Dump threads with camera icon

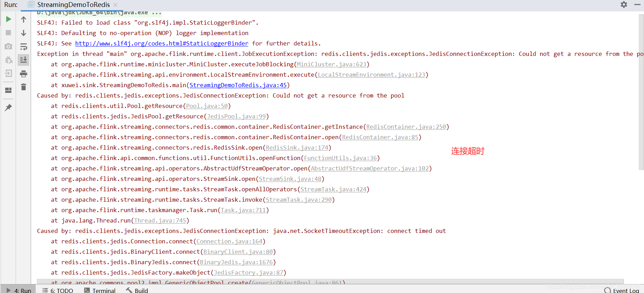pos(8,46)
